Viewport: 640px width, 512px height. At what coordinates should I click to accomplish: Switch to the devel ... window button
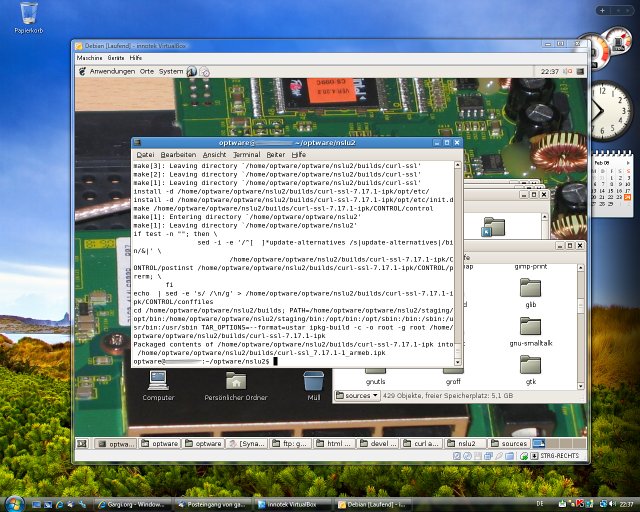tap(378, 443)
